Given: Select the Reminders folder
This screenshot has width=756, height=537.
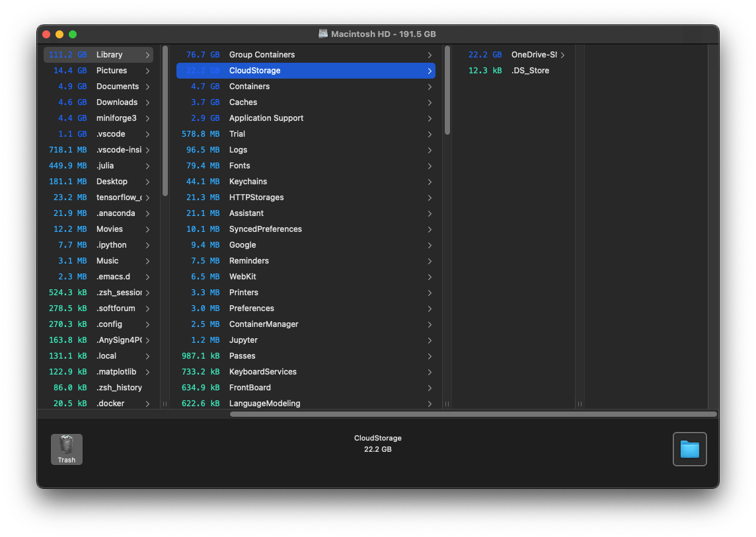Looking at the screenshot, I should [306, 261].
